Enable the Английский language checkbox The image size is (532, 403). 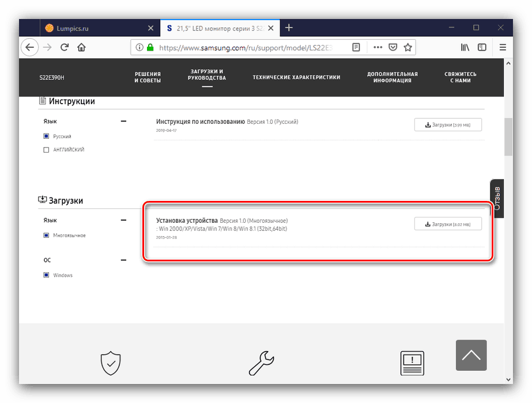(46, 150)
